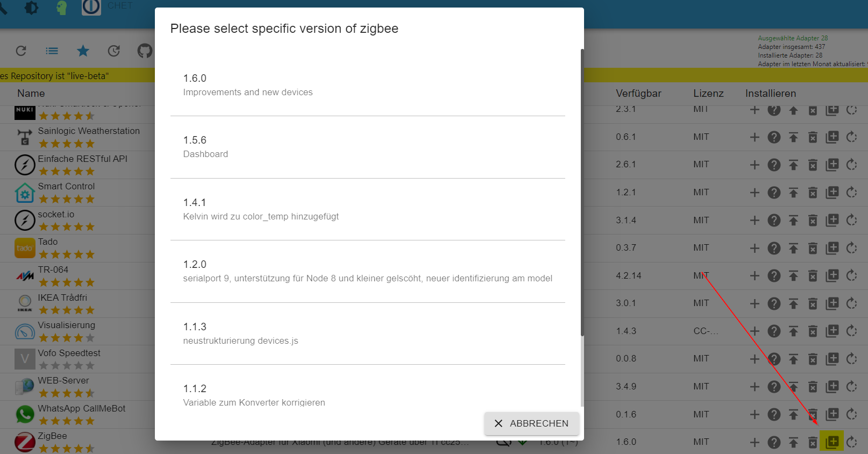Upload Sainlogic Weatherstation adapter files
The image size is (868, 454).
point(793,137)
